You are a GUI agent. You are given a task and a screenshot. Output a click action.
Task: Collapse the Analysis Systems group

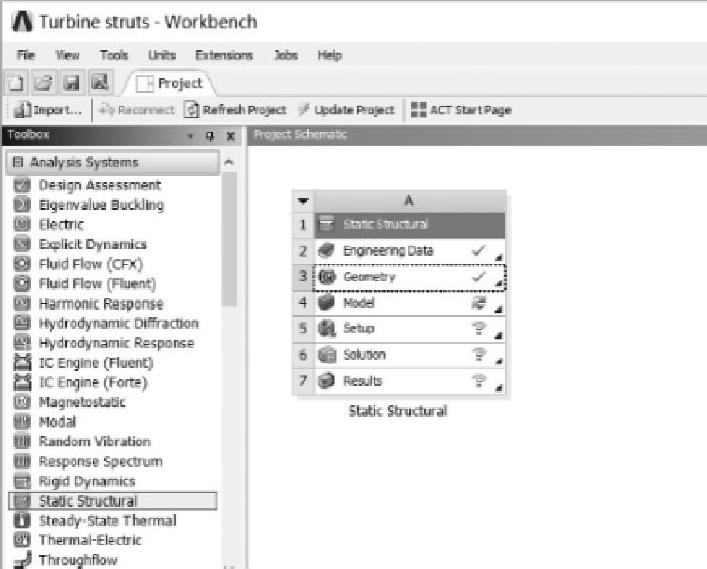click(x=18, y=162)
